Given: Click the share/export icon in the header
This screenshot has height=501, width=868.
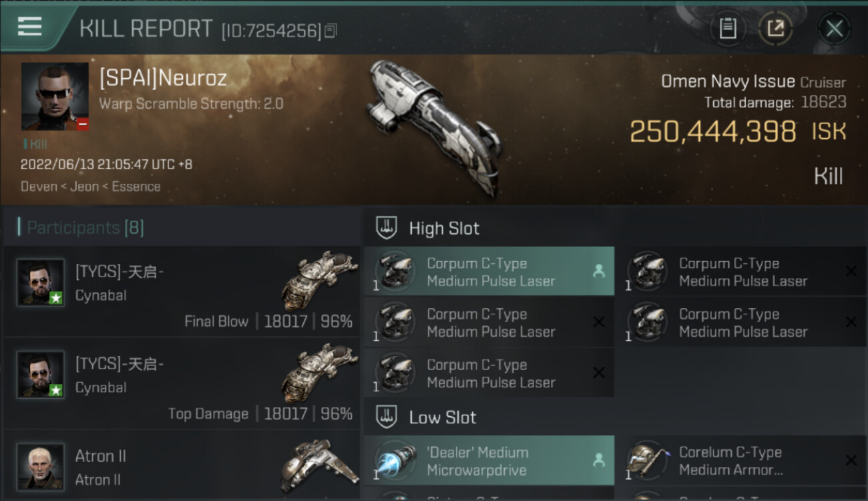Looking at the screenshot, I should (775, 28).
